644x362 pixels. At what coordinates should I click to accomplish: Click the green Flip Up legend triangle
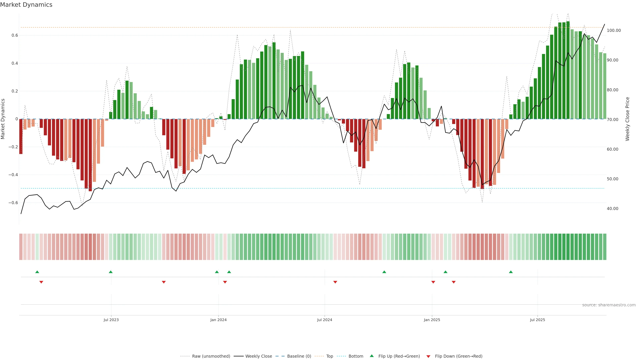click(x=372, y=356)
